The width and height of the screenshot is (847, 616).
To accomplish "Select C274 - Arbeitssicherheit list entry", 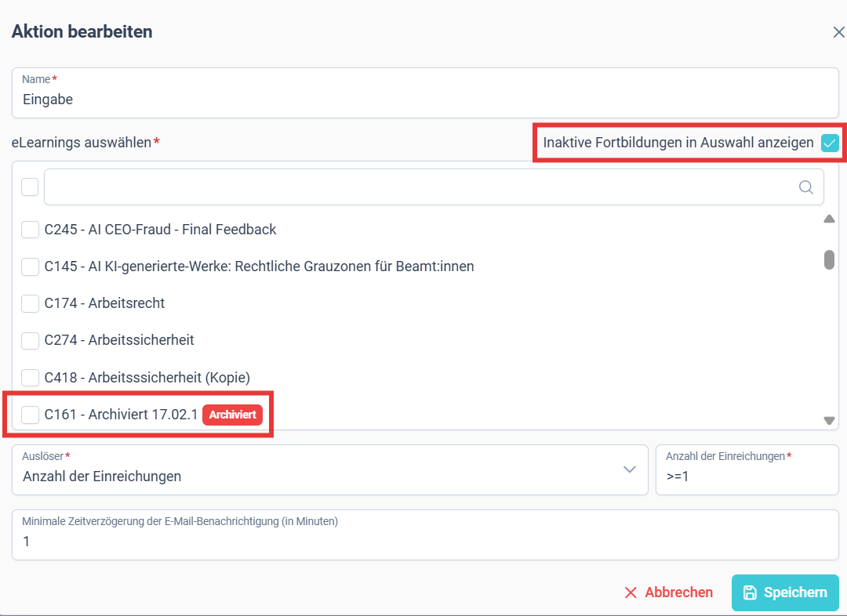I will 119,340.
